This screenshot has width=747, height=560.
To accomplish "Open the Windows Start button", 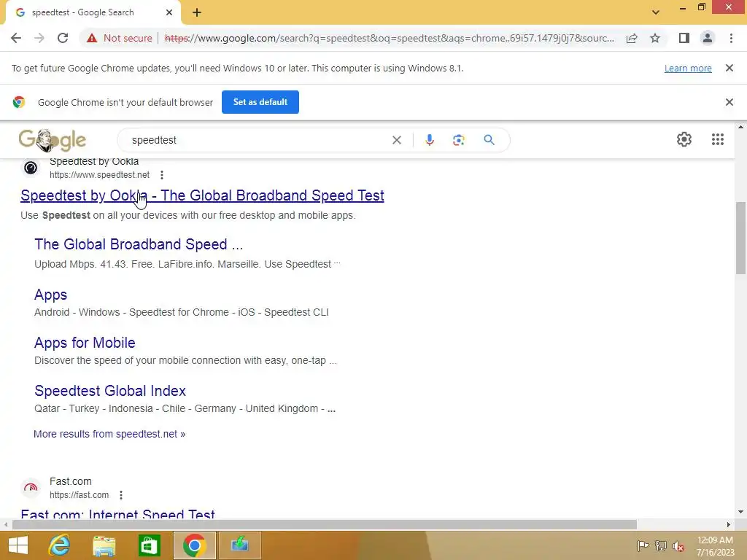I will 18,545.
